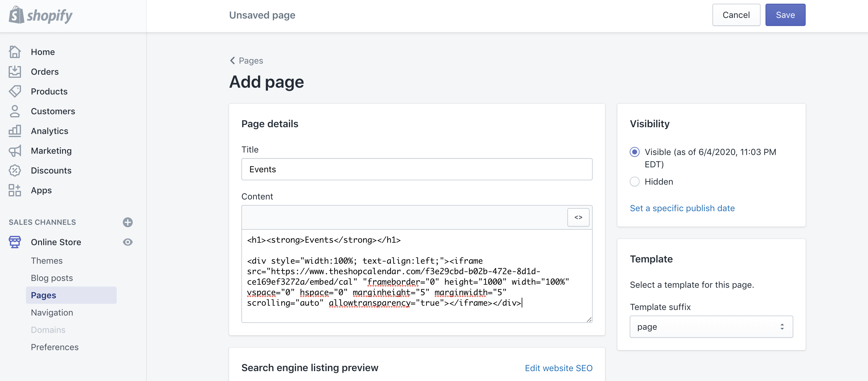Screen dimensions: 868x381
Task: Select Pages submenu item
Action: 71,295
